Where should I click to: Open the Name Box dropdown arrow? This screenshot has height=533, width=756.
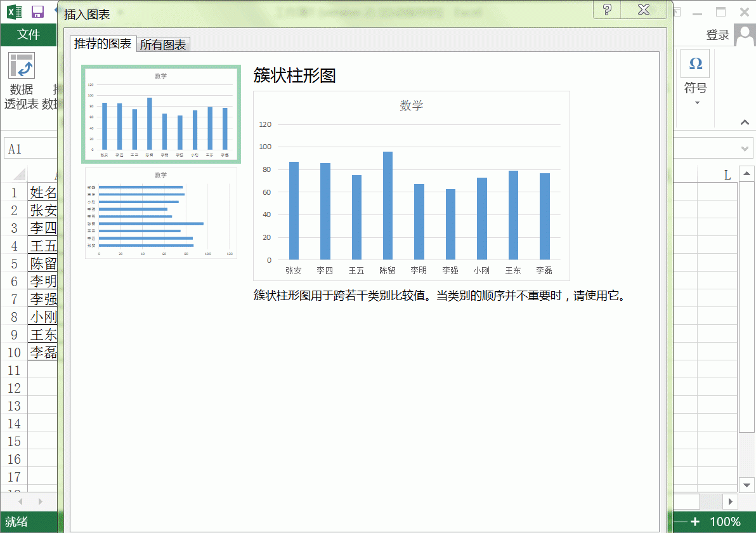[x=53, y=148]
